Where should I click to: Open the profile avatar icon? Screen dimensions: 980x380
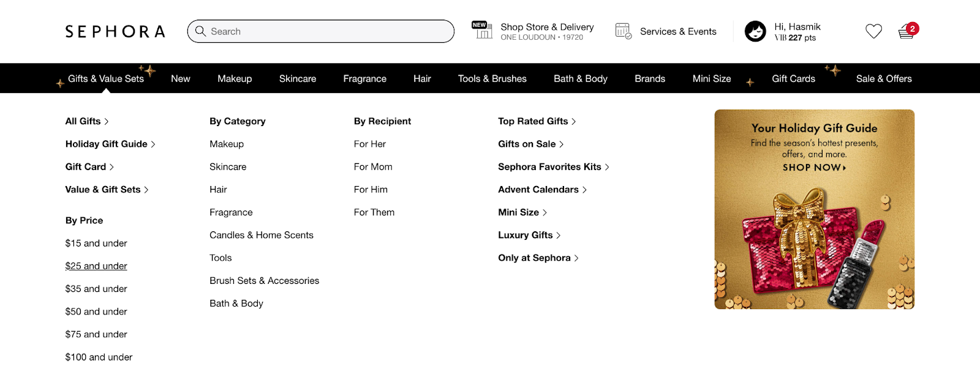755,31
